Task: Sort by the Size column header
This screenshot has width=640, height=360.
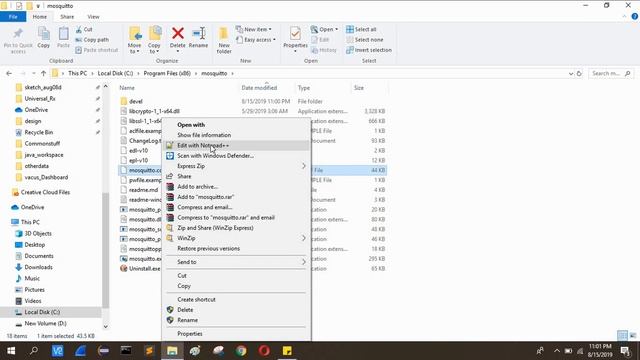Action: pos(359,88)
